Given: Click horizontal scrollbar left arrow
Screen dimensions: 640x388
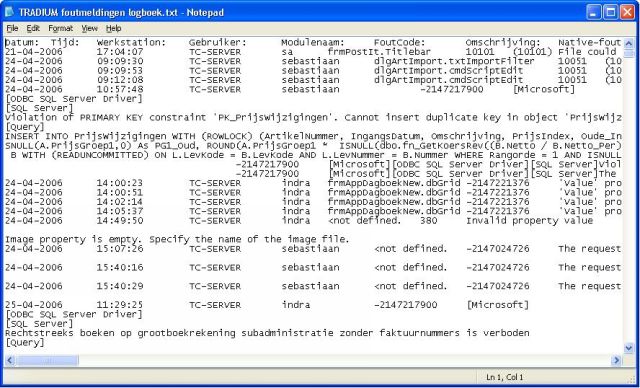Looking at the screenshot, I should point(10,360).
